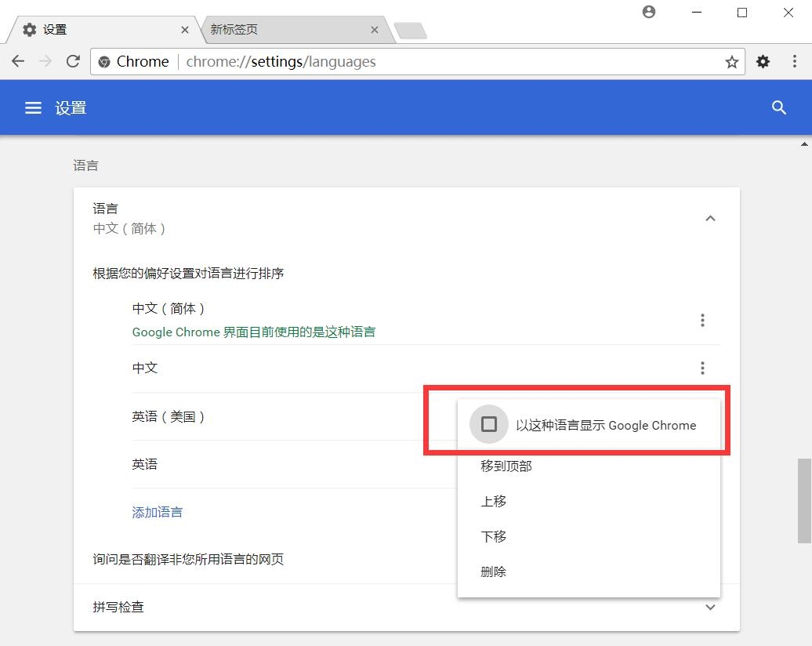Click the gear extension icon in toolbar

(x=763, y=62)
